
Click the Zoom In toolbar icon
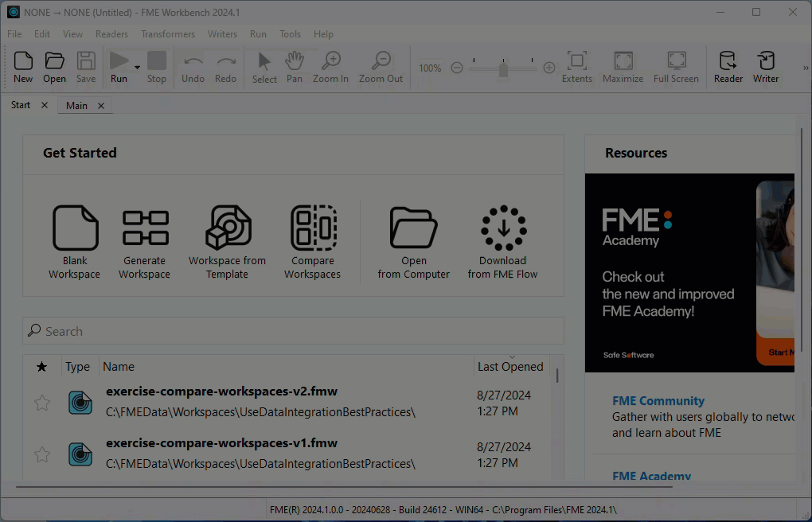[330, 67]
